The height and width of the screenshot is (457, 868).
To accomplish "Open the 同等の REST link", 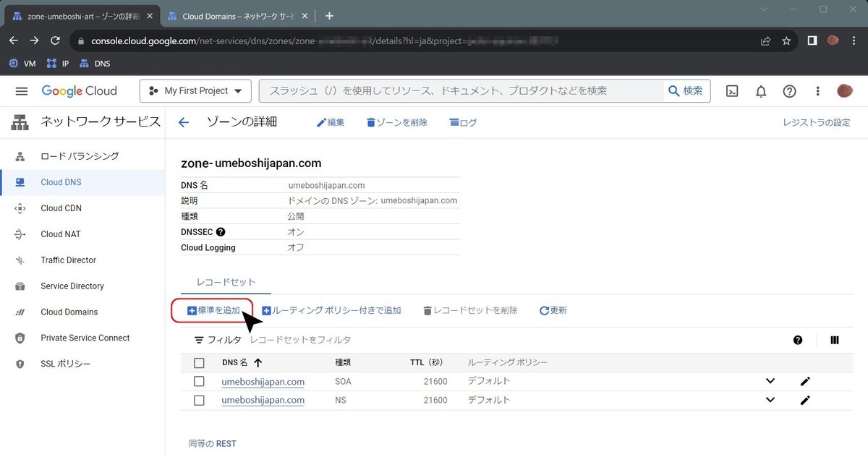I will pyautogui.click(x=212, y=444).
